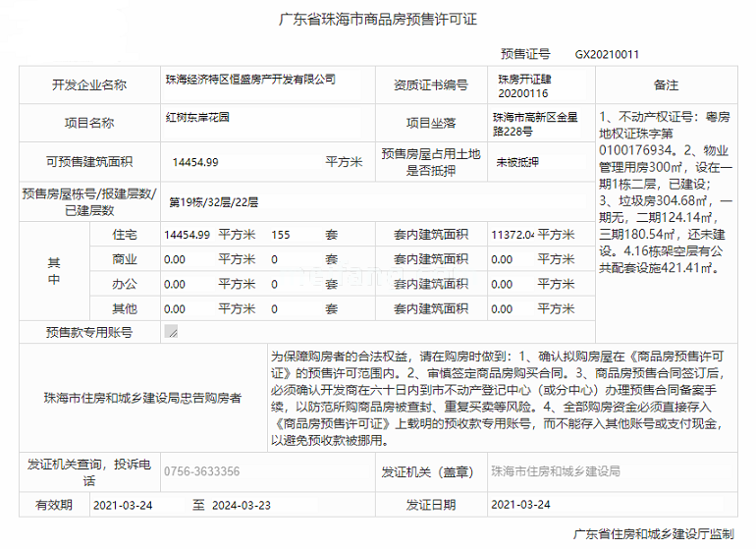Screen dimensions: 756x549
Task: Click the residential unit count 155
Action: 281,235
